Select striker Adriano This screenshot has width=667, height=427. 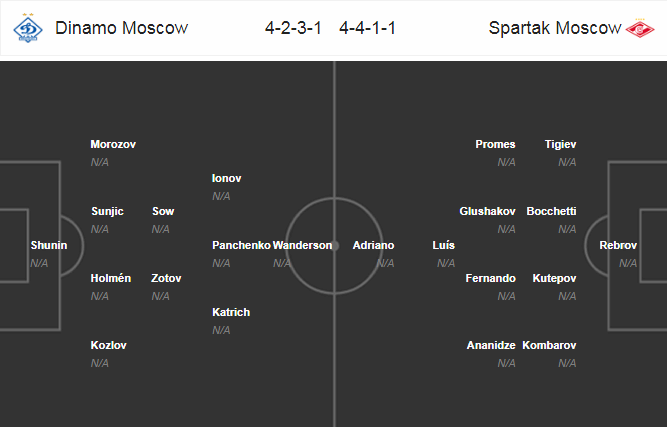[373, 245]
